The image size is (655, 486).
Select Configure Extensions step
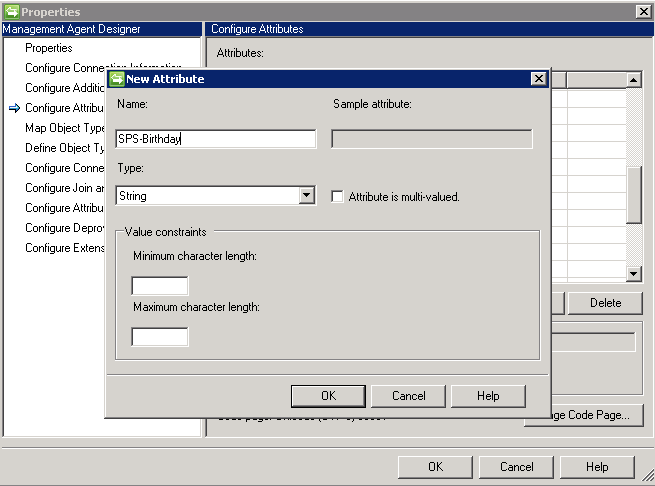64,248
